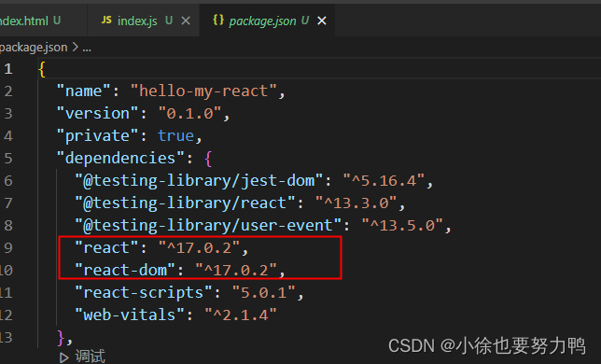Click the "react-dom" key on line 10
Image resolution: width=601 pixels, height=364 pixels.
pos(125,270)
